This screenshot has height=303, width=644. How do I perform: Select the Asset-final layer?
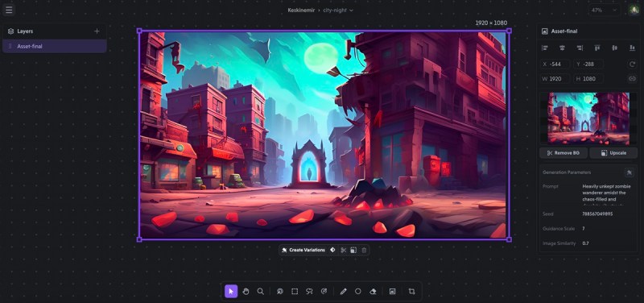(x=55, y=47)
